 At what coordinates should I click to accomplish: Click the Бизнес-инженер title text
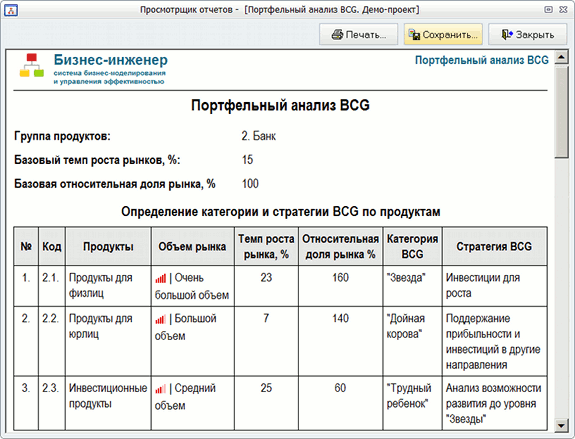[111, 60]
